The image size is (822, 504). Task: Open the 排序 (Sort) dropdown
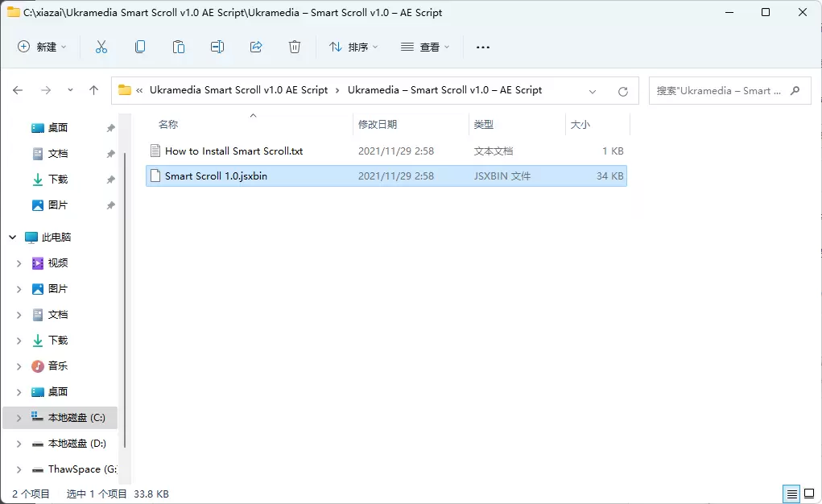[x=353, y=48]
